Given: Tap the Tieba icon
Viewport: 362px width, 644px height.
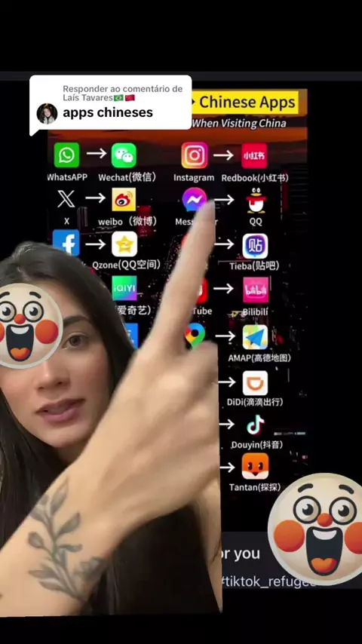Looking at the screenshot, I should pos(255,246).
